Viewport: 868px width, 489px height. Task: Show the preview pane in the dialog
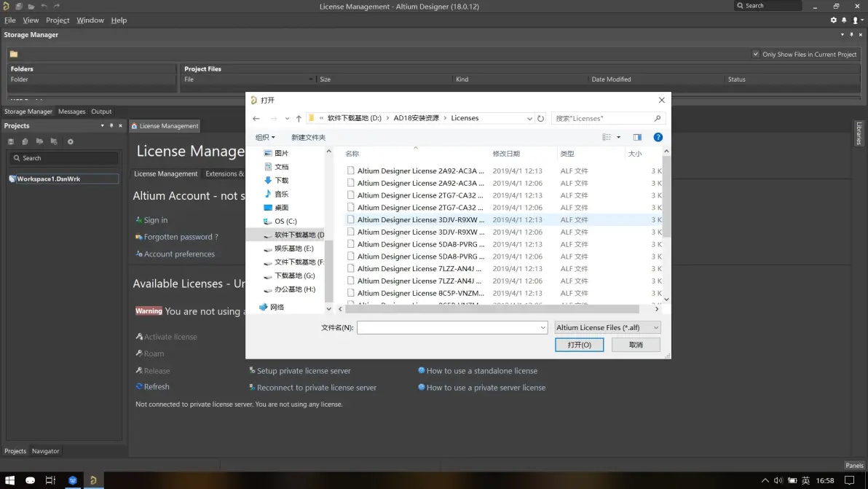(x=637, y=137)
